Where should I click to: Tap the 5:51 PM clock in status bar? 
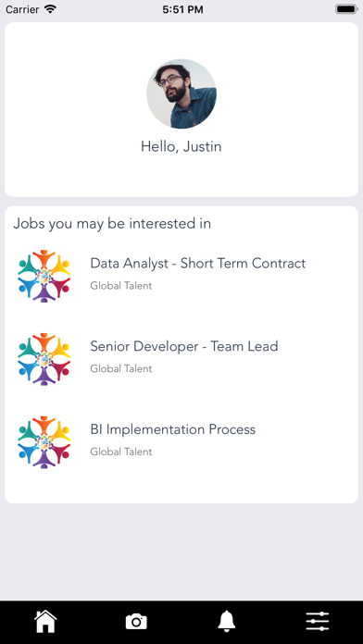click(x=182, y=9)
